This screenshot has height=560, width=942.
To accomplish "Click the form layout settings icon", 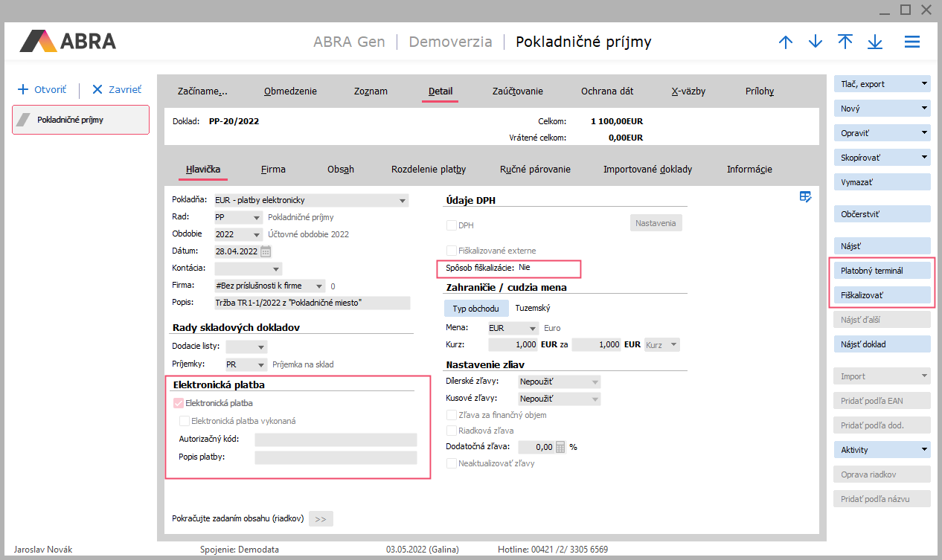I will pyautogui.click(x=805, y=196).
